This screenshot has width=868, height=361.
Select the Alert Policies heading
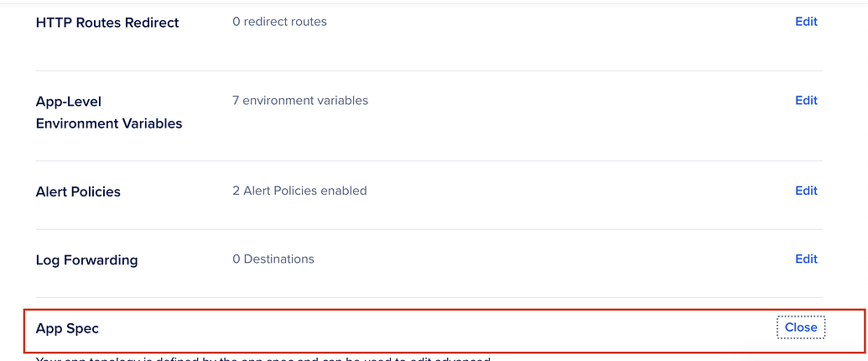pos(78,192)
